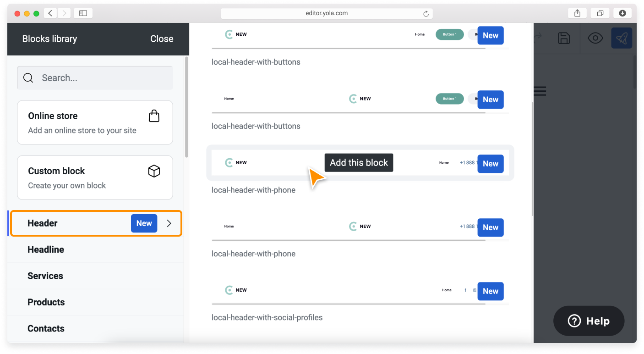Show Safari downloads
The height and width of the screenshot is (354, 644).
pos(622,13)
